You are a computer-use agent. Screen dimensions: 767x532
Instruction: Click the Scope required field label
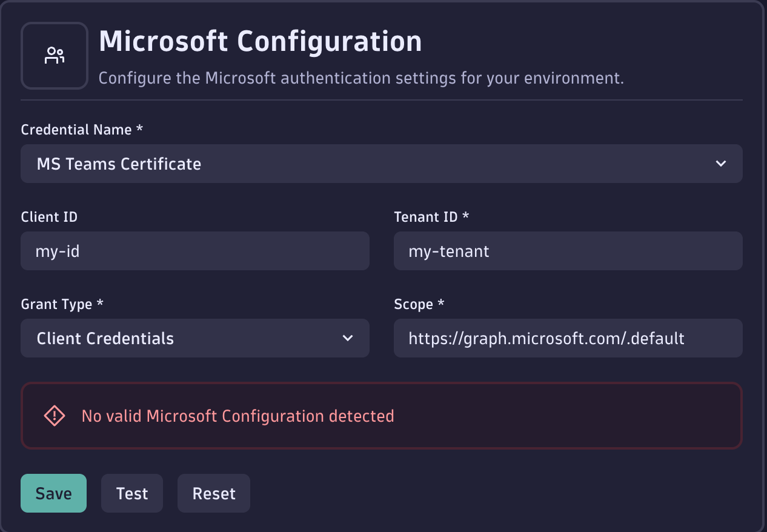click(x=419, y=304)
